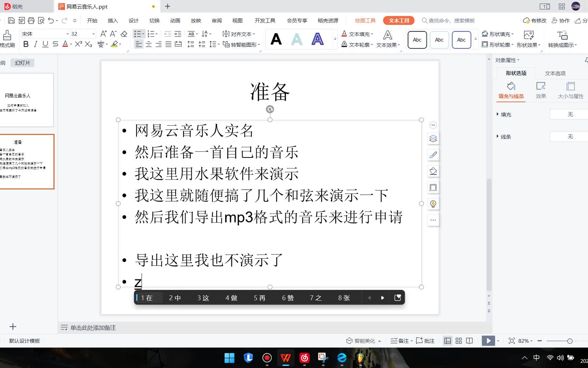Image resolution: width=588 pixels, height=368 pixels.
Task: Justify the text alignment
Action: pyautogui.click(x=168, y=44)
